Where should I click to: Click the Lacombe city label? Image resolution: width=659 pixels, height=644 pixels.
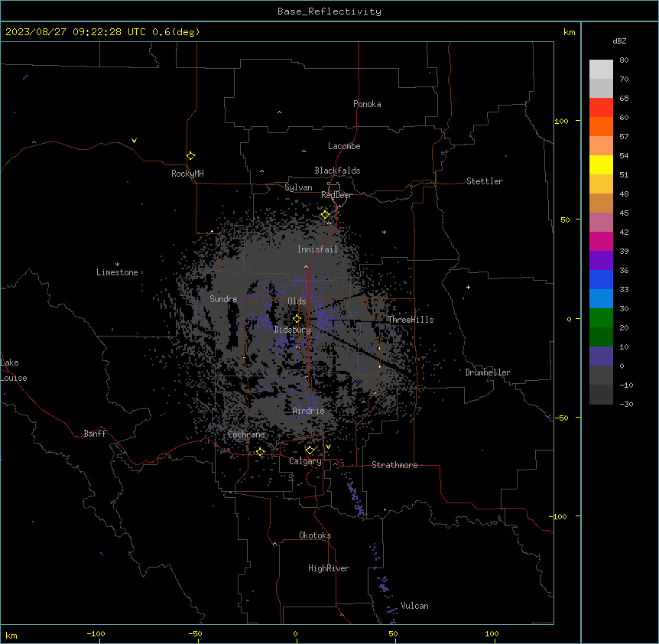point(344,146)
